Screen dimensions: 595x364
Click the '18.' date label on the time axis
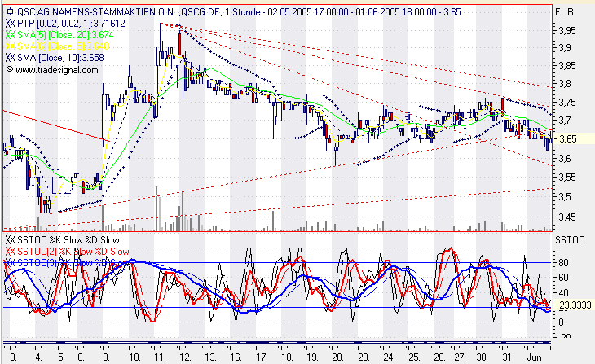(287, 357)
